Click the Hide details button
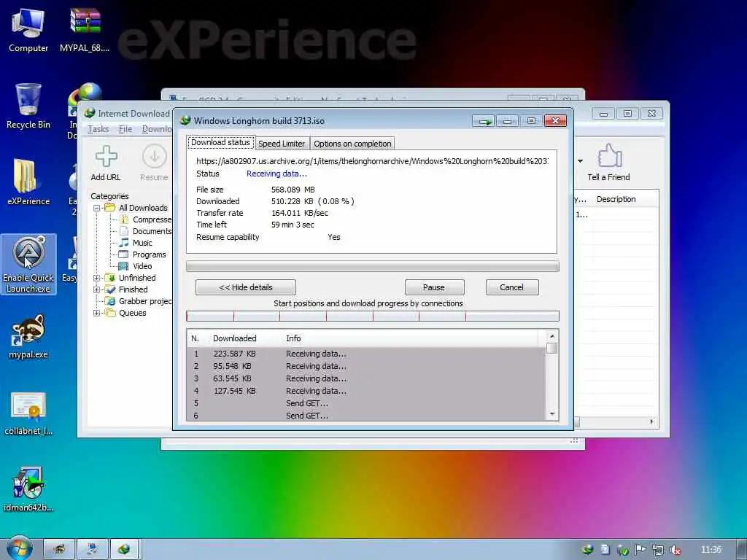The width and height of the screenshot is (747, 560). 246,287
